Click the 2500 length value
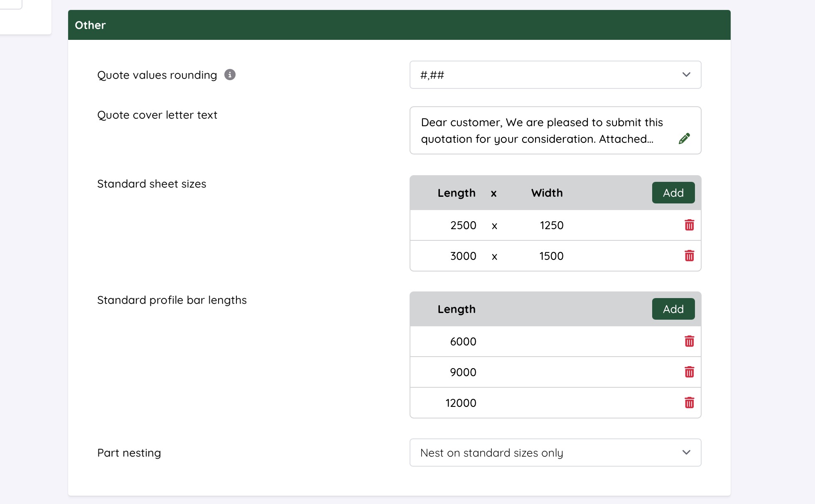815x504 pixels. tap(463, 225)
